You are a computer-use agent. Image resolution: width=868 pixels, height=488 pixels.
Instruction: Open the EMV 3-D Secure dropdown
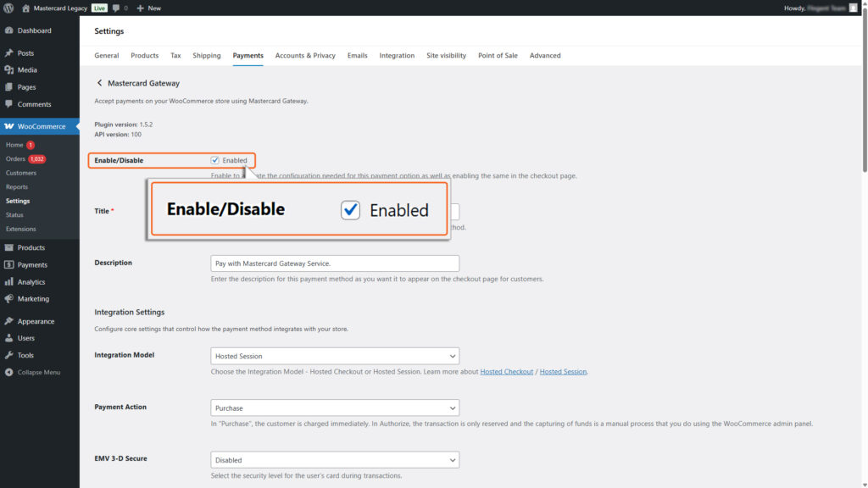334,459
